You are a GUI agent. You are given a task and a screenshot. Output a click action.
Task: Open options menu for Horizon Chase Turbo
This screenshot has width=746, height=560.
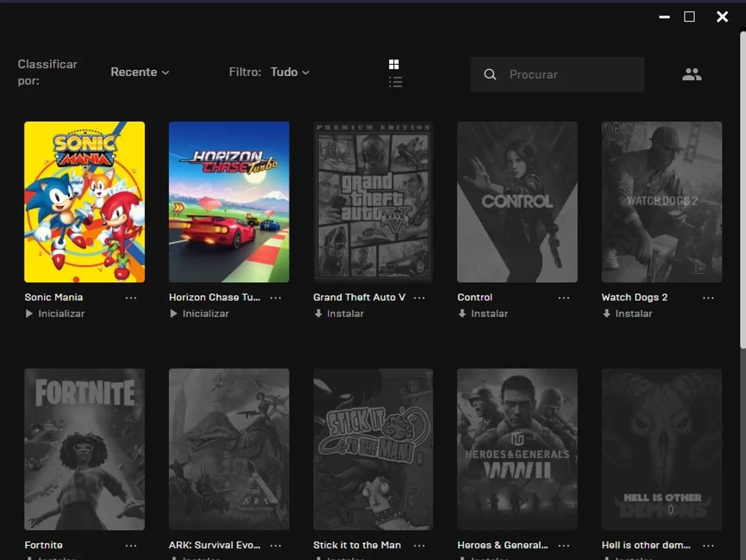coord(275,297)
